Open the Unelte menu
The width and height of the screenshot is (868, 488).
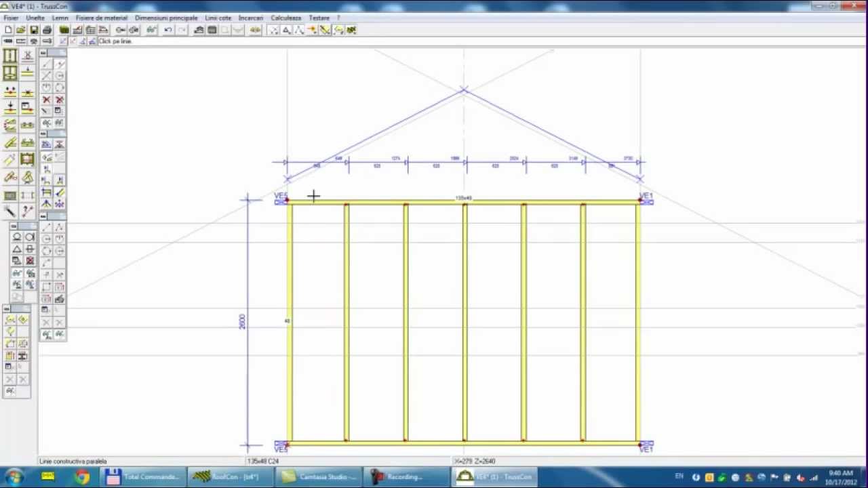[x=35, y=18]
